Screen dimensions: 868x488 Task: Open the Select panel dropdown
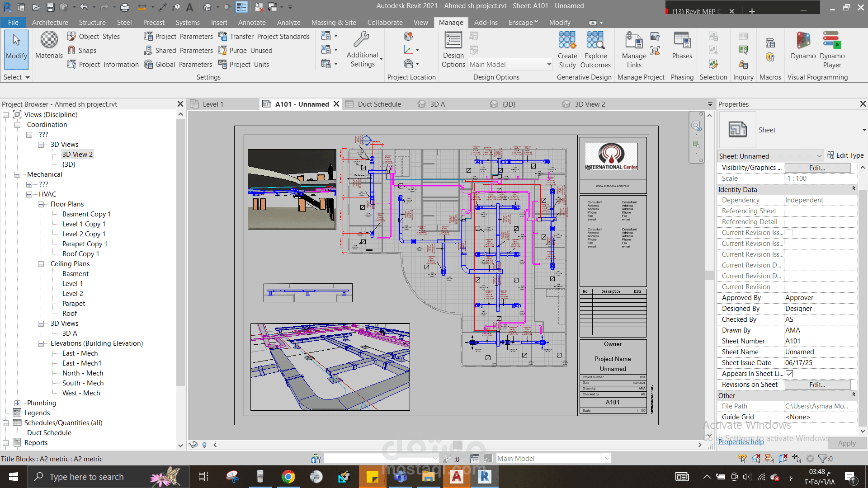pyautogui.click(x=16, y=77)
